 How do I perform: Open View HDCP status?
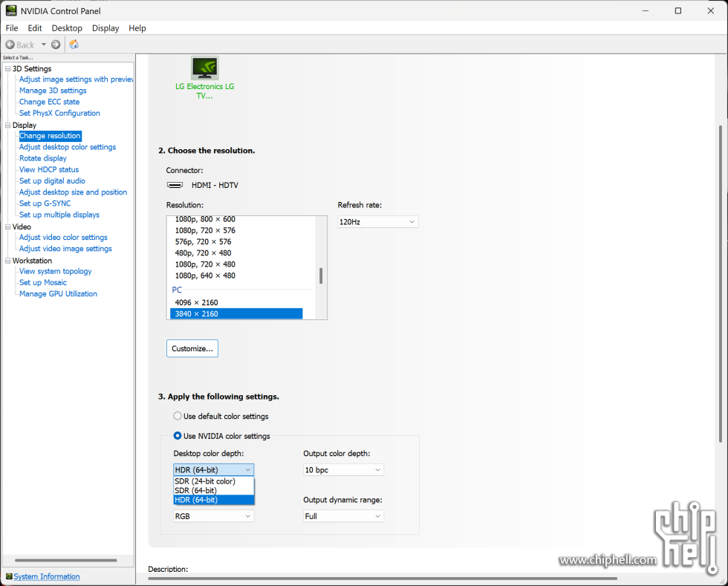point(49,169)
